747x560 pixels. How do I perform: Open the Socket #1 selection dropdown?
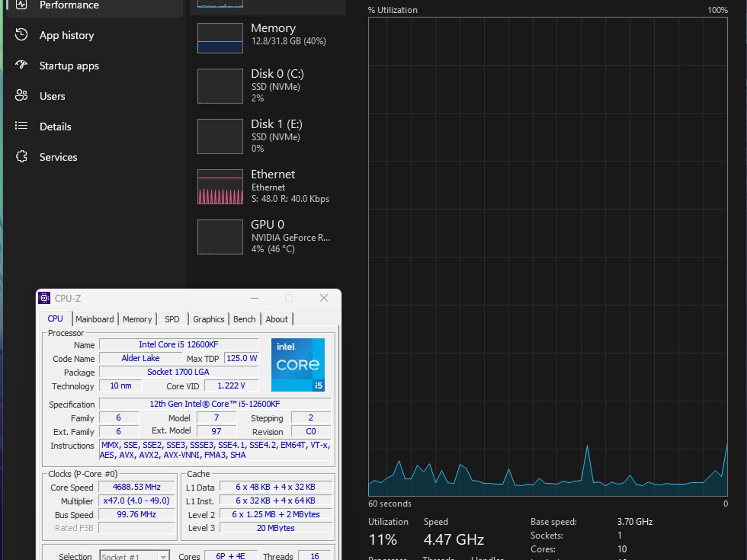coord(135,556)
